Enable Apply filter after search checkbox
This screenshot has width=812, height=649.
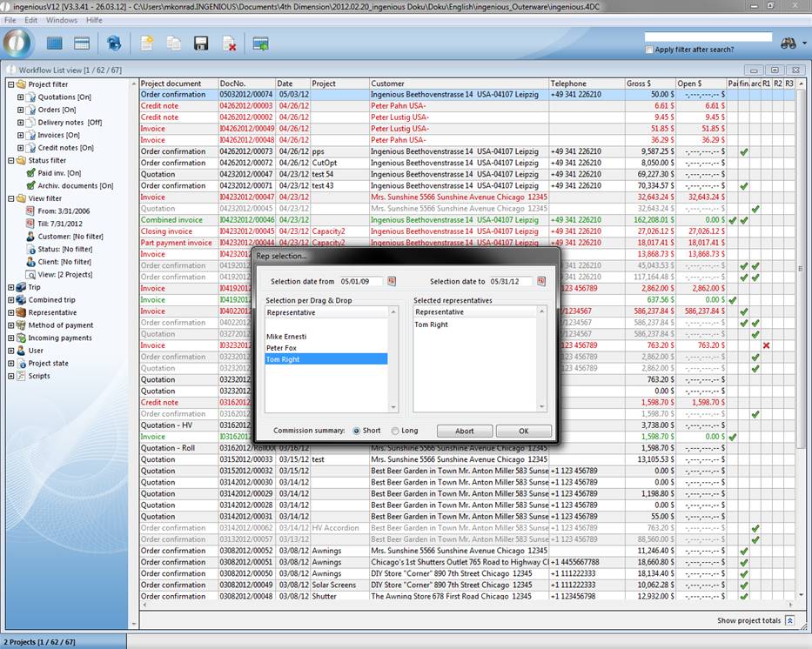tap(649, 50)
